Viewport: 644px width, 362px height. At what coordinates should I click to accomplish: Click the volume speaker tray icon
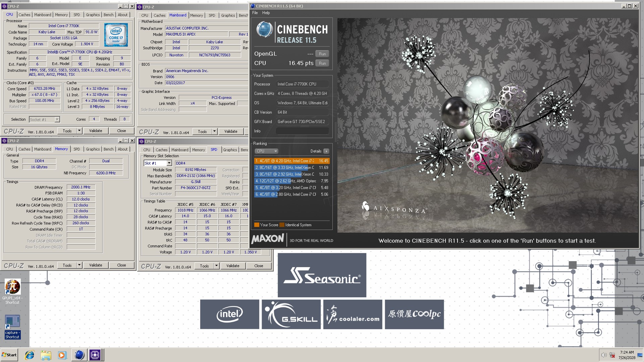[604, 355]
